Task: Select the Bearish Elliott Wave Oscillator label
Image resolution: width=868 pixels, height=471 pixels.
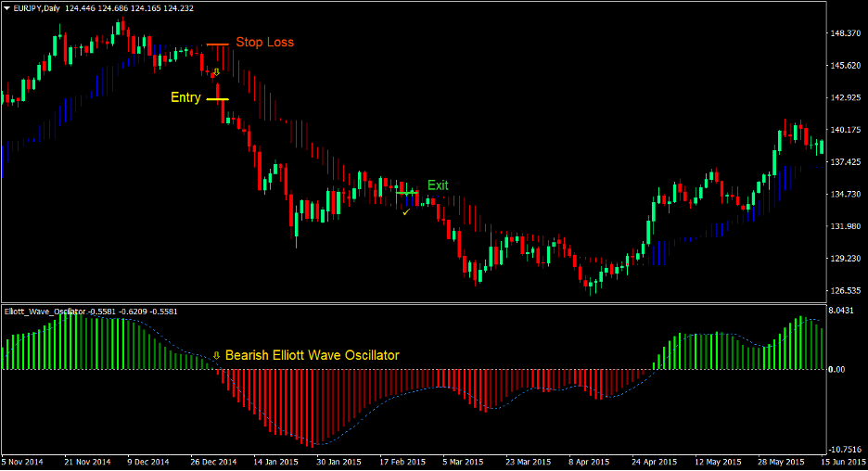Action: 313,355
